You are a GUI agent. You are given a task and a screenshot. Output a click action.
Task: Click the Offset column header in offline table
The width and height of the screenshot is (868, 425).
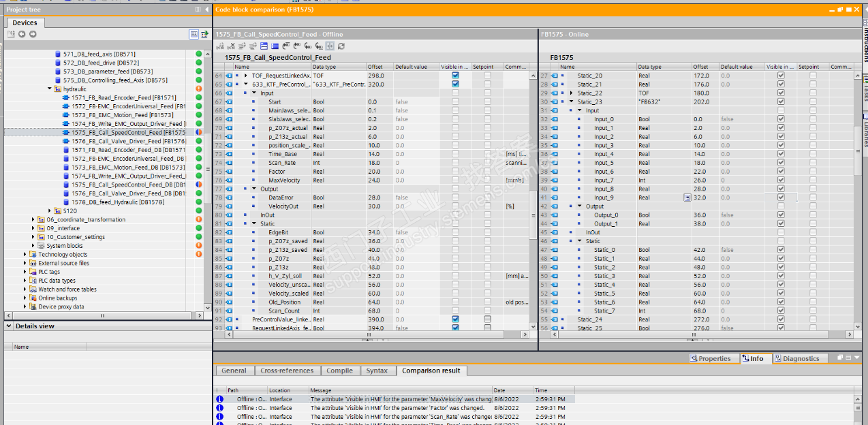[379, 67]
